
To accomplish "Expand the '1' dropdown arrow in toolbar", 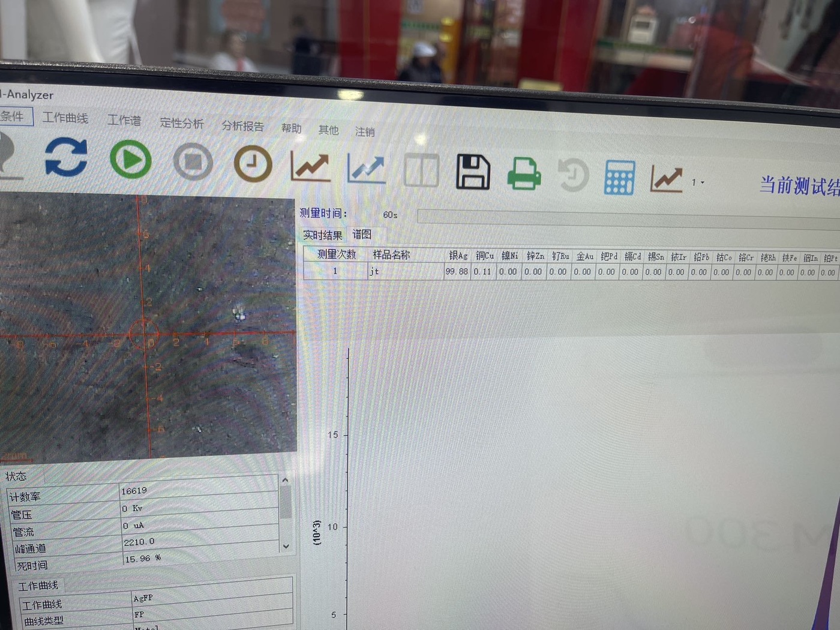I will (702, 182).
